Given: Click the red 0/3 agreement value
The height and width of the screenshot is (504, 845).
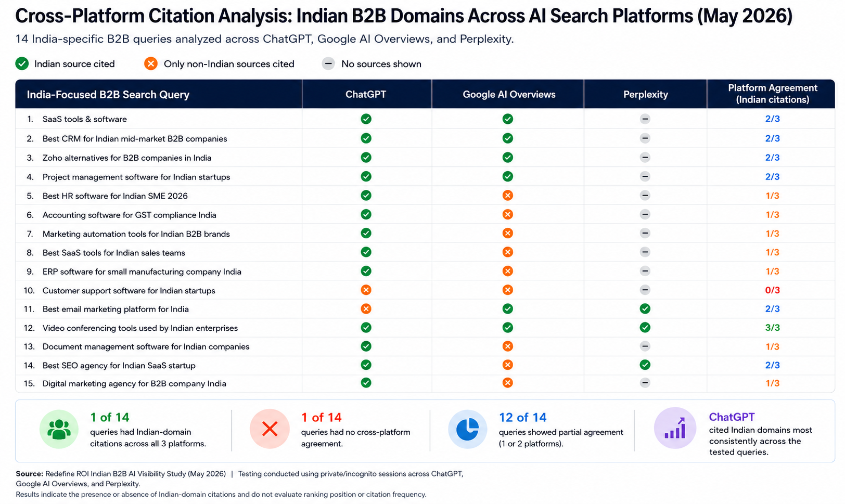Looking at the screenshot, I should point(773,290).
